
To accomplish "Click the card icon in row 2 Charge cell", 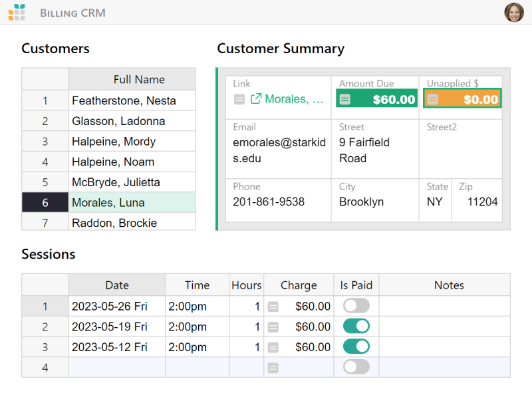I will click(x=273, y=327).
